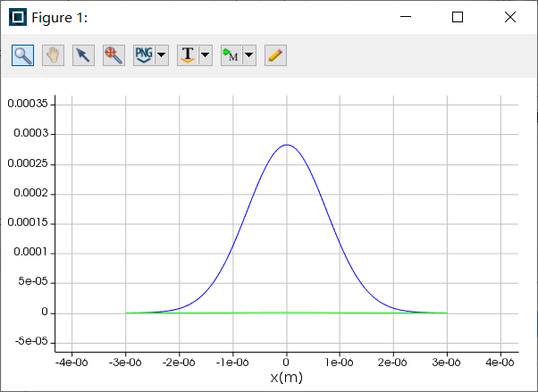This screenshot has width=538, height=392.
Task: Select the magnifier zoom tool
Action: click(23, 54)
